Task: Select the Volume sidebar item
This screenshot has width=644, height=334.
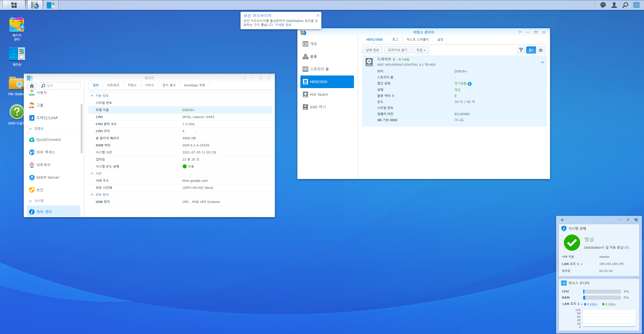Action: [313, 57]
